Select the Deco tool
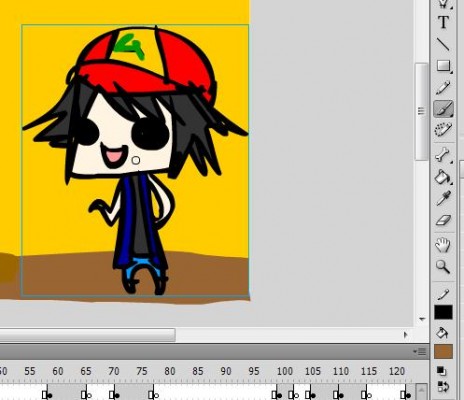 443,130
